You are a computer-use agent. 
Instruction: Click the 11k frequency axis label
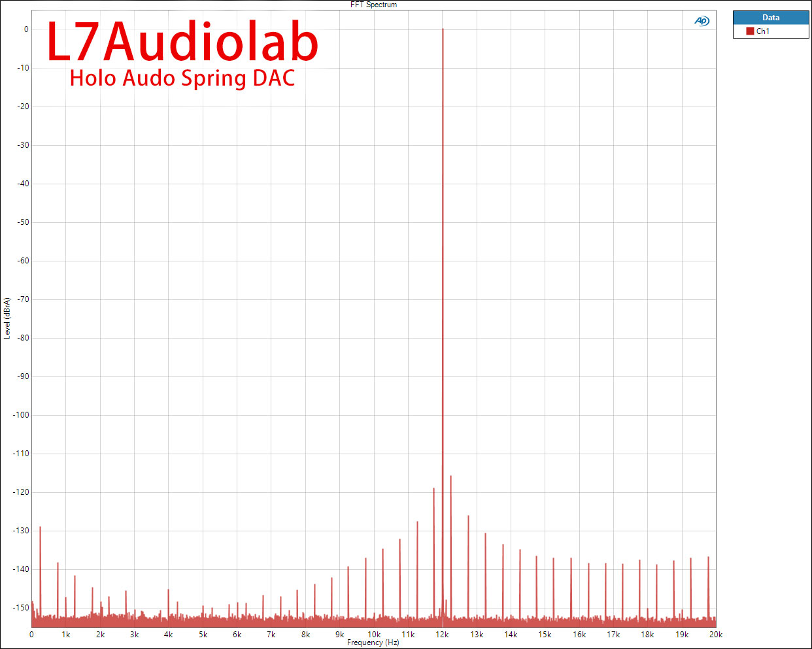[408, 635]
